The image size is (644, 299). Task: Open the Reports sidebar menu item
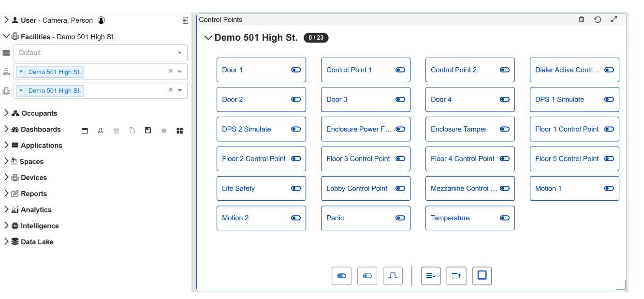tap(33, 194)
